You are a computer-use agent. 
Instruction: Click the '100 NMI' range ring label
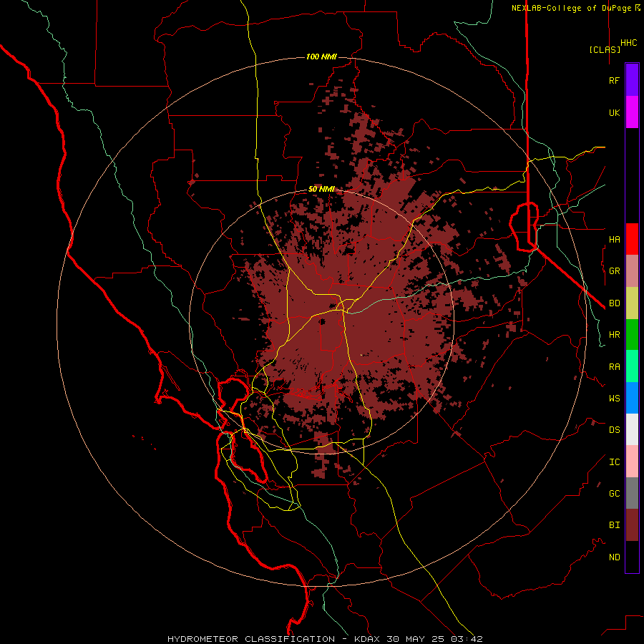pos(321,57)
